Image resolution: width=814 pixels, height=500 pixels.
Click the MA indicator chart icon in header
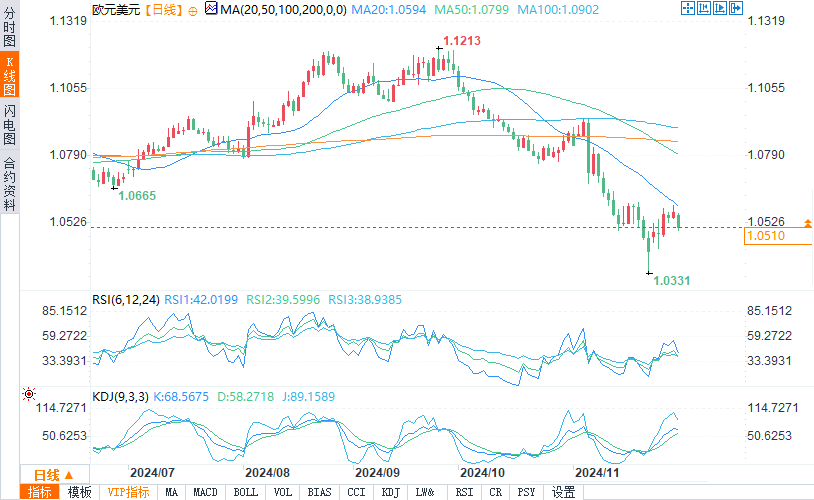point(211,8)
